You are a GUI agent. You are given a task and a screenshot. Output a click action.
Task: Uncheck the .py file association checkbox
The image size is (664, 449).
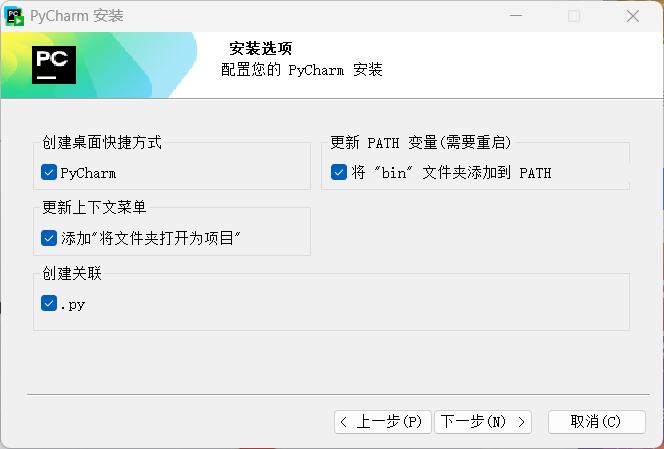point(49,304)
